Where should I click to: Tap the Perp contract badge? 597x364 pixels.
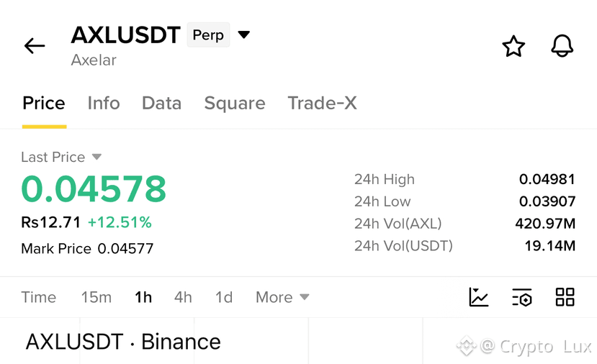(208, 35)
